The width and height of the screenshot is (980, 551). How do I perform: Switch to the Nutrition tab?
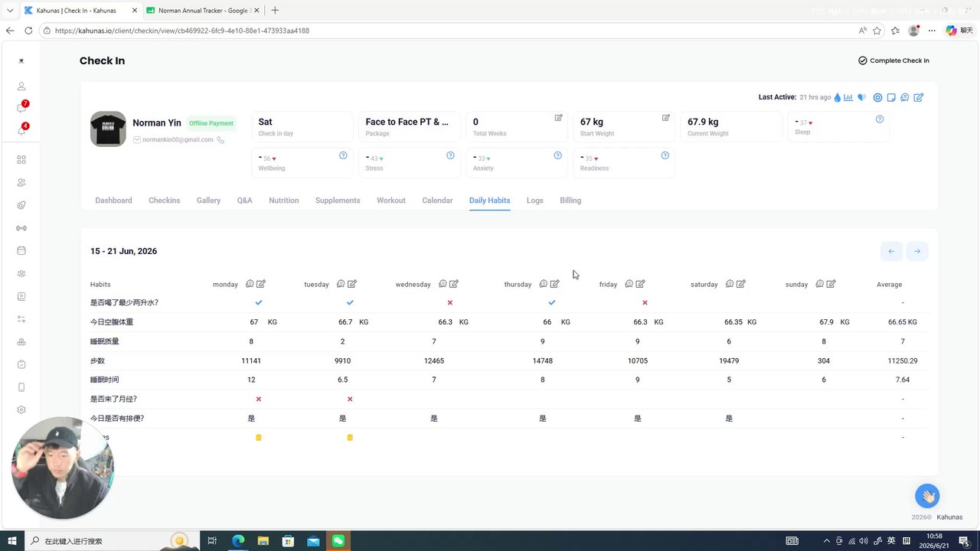(x=284, y=201)
